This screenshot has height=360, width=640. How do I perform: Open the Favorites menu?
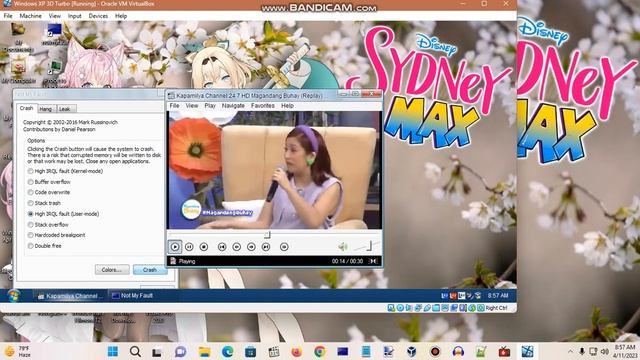pos(262,106)
